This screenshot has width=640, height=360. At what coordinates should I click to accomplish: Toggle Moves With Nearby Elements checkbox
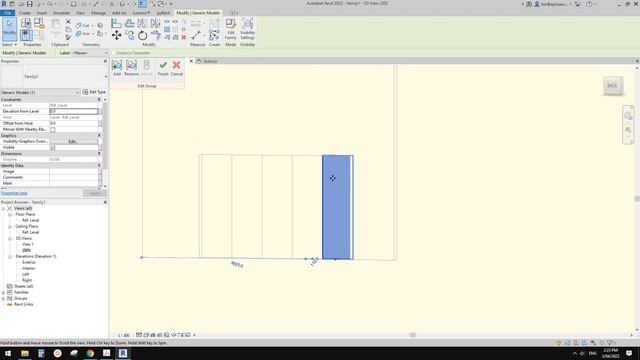click(53, 129)
